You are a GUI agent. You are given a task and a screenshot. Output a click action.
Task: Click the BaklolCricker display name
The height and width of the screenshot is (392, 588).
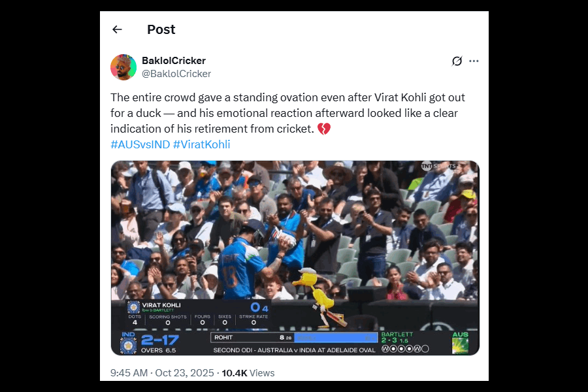click(x=174, y=60)
